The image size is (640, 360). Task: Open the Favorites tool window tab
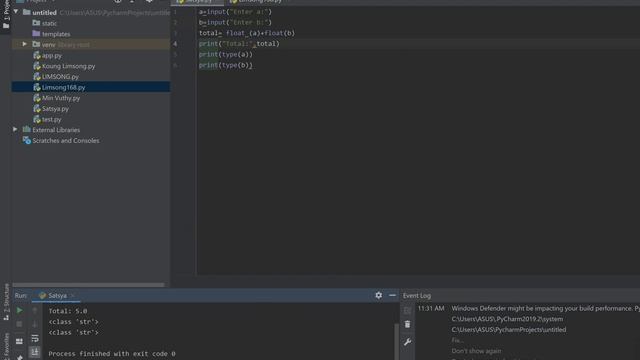click(6, 346)
